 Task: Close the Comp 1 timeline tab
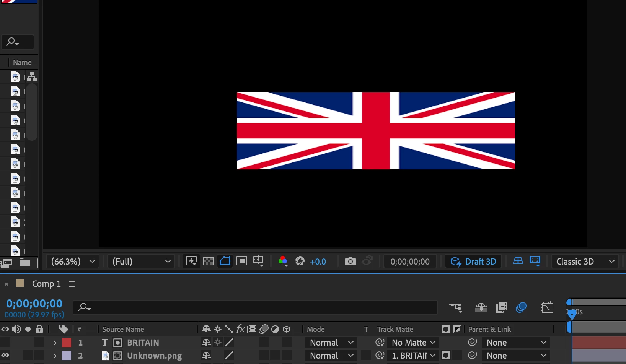[7, 284]
